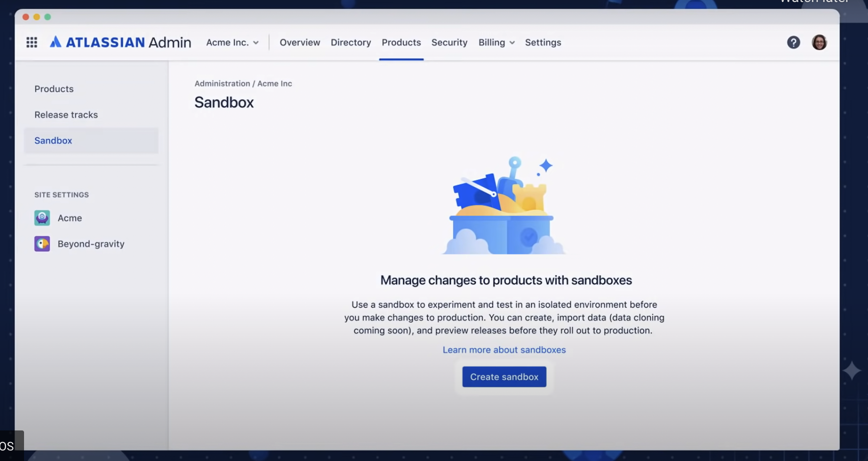Click Learn more about sandboxes link
Screen dimensions: 868x461
coord(504,350)
